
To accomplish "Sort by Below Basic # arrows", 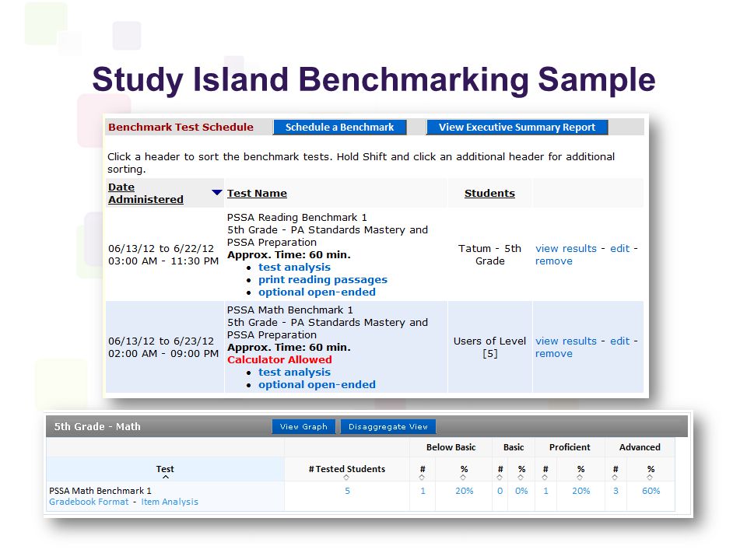I will coord(422,477).
